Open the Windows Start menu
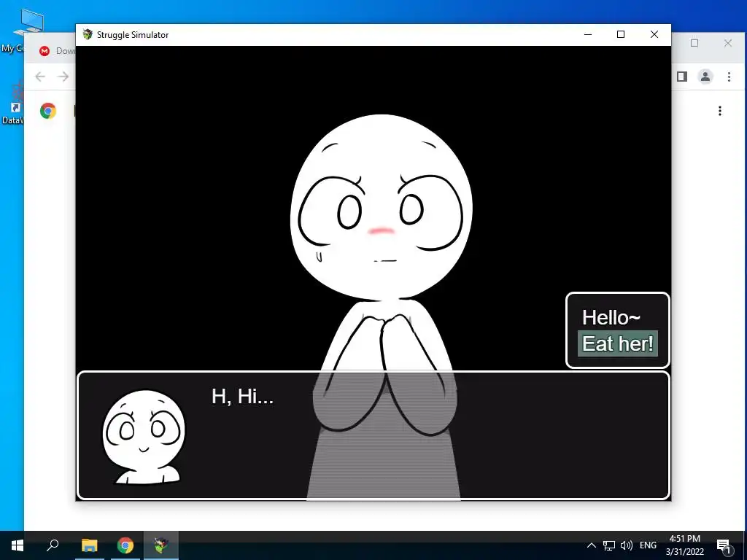The height and width of the screenshot is (560, 747). point(18,545)
